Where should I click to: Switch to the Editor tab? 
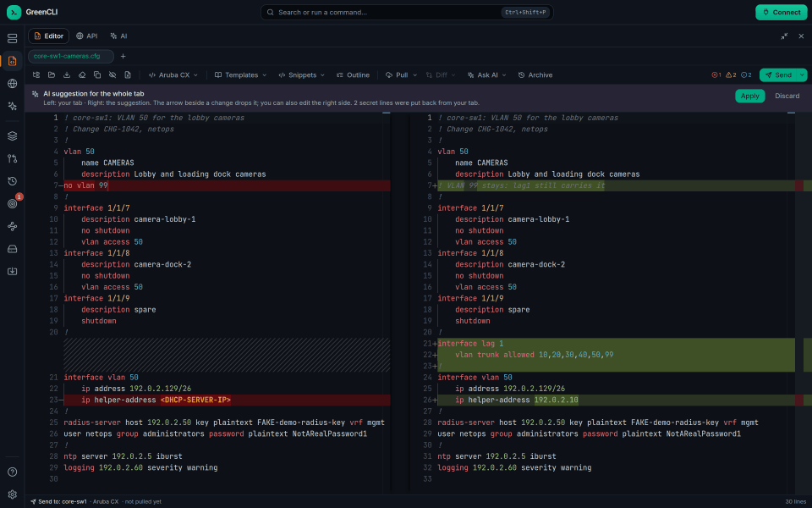48,36
